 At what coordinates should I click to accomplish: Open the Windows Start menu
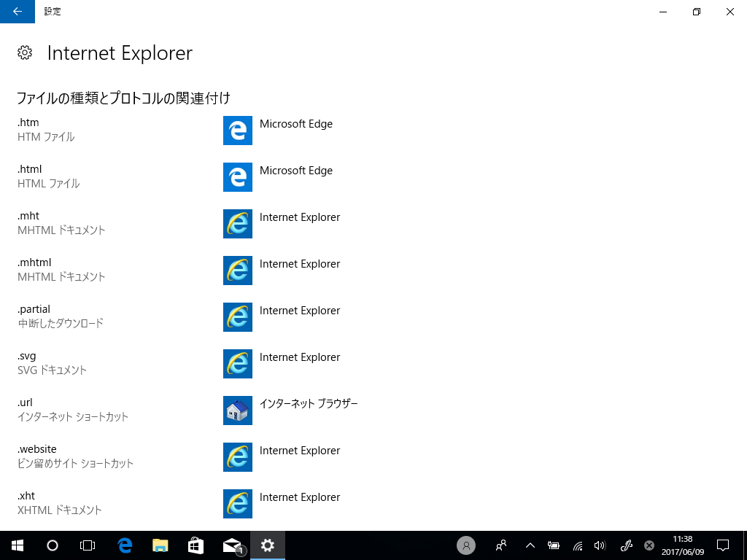(18, 545)
